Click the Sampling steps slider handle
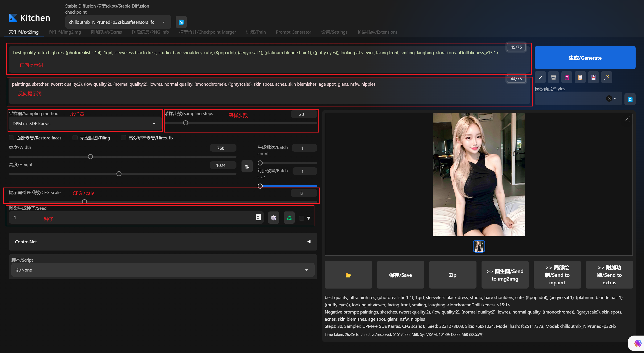Image resolution: width=644 pixels, height=353 pixels. (x=186, y=123)
